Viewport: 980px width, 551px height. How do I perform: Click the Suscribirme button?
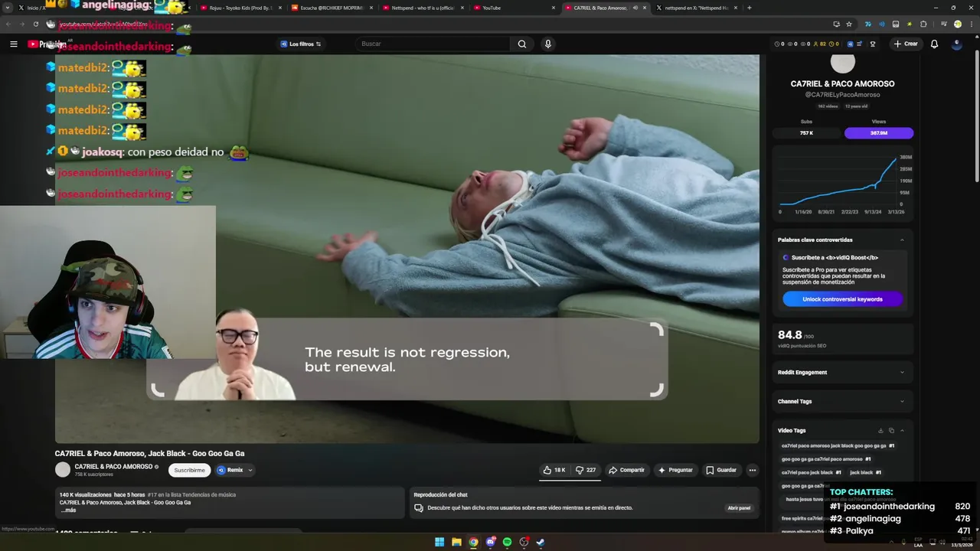click(189, 470)
